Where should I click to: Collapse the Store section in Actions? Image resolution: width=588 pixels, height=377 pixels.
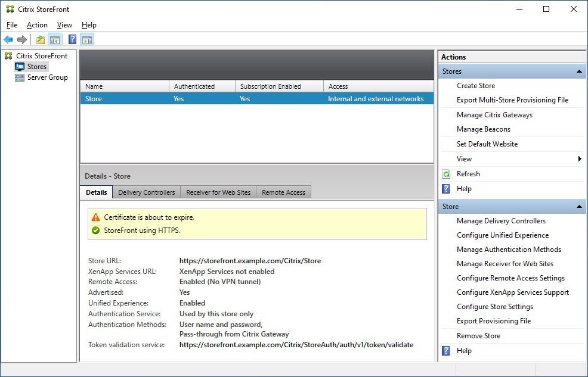coord(578,207)
